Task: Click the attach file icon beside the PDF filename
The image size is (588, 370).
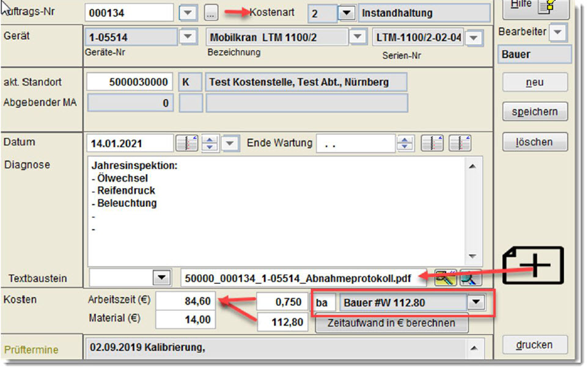Action: (x=445, y=278)
